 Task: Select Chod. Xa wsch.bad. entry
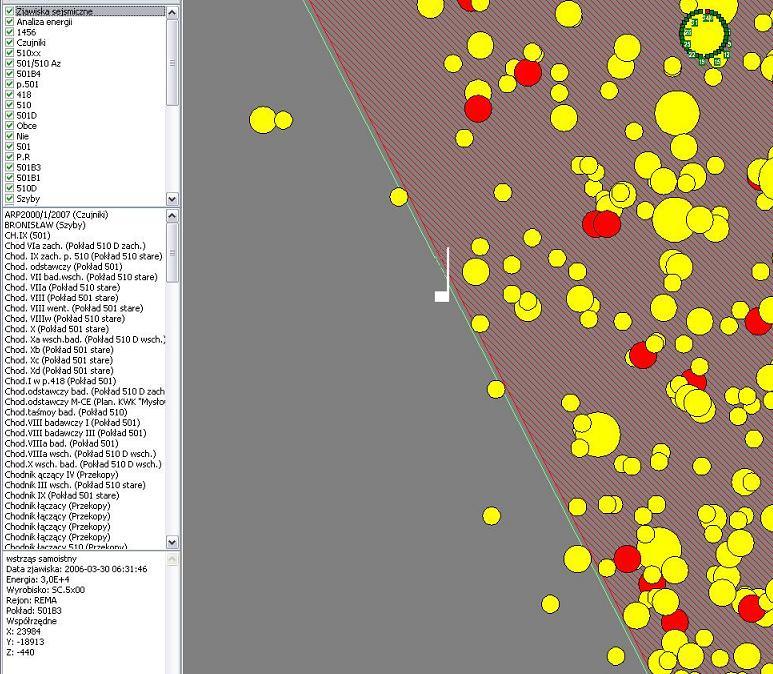click(x=84, y=339)
